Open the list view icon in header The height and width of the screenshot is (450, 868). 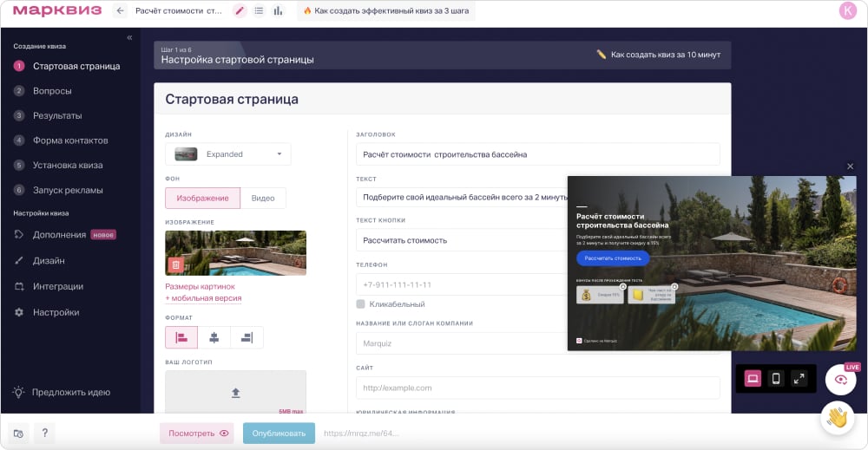click(x=259, y=11)
